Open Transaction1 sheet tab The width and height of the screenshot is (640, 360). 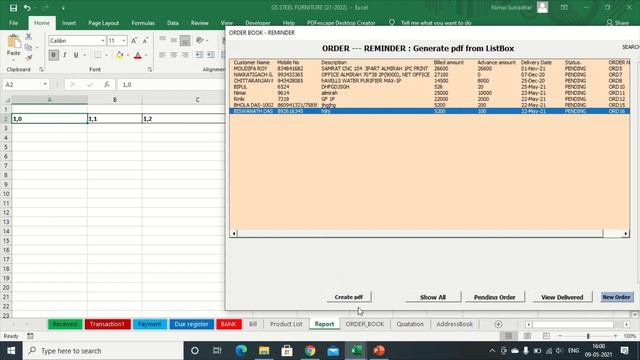coord(107,324)
